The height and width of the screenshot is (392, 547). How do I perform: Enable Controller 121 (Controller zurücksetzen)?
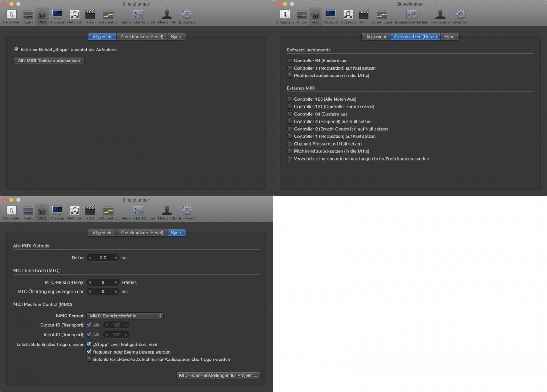pyautogui.click(x=290, y=107)
